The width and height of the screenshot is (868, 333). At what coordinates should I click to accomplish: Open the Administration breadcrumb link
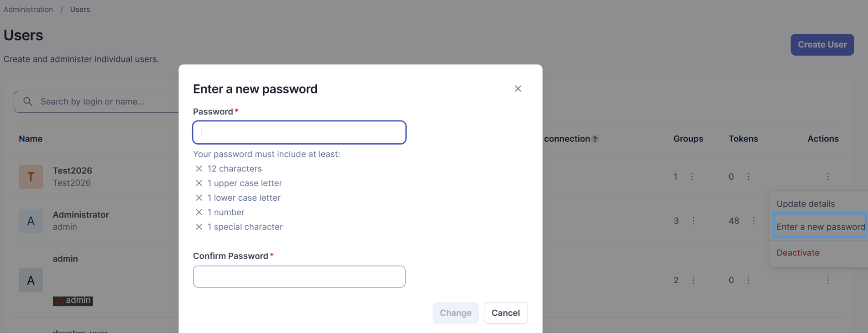coord(28,9)
